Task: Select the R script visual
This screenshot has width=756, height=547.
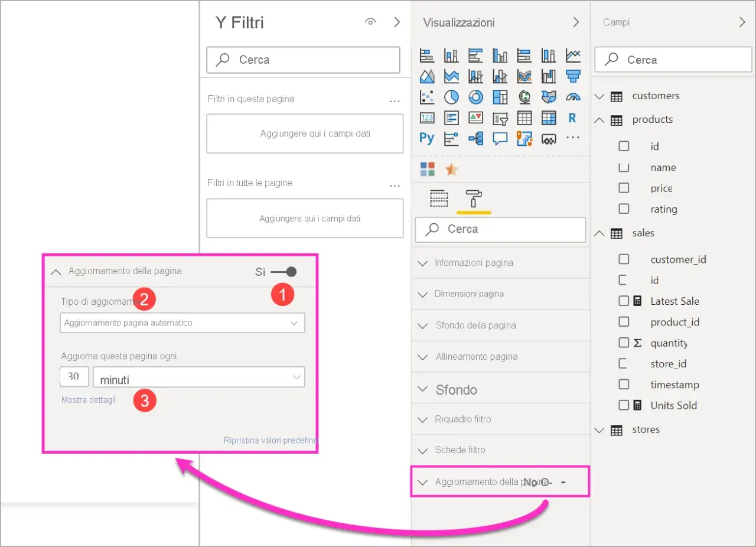Action: (572, 118)
